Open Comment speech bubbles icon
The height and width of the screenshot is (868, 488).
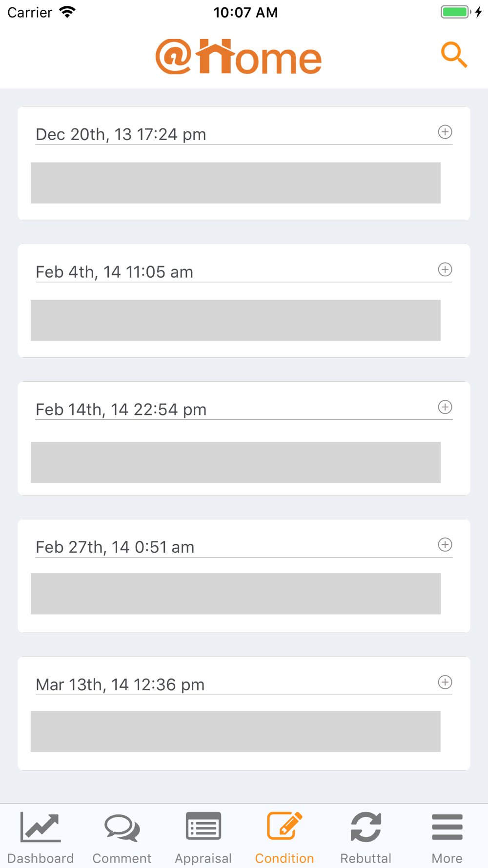coord(122,828)
